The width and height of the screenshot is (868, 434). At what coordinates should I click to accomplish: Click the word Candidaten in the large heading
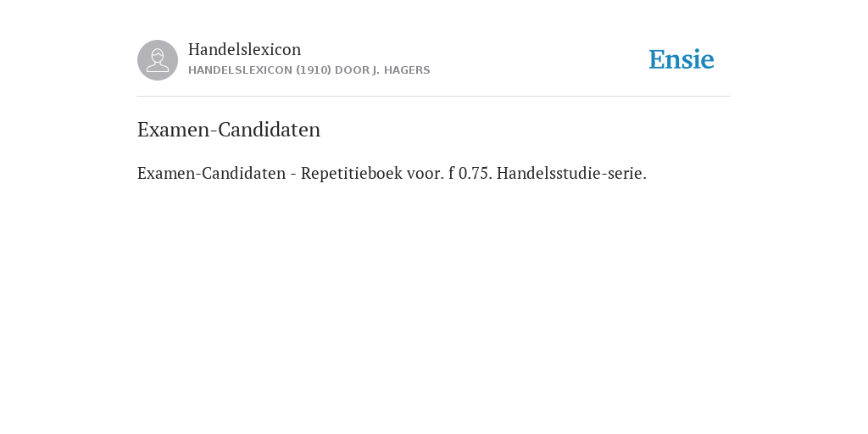(x=269, y=130)
